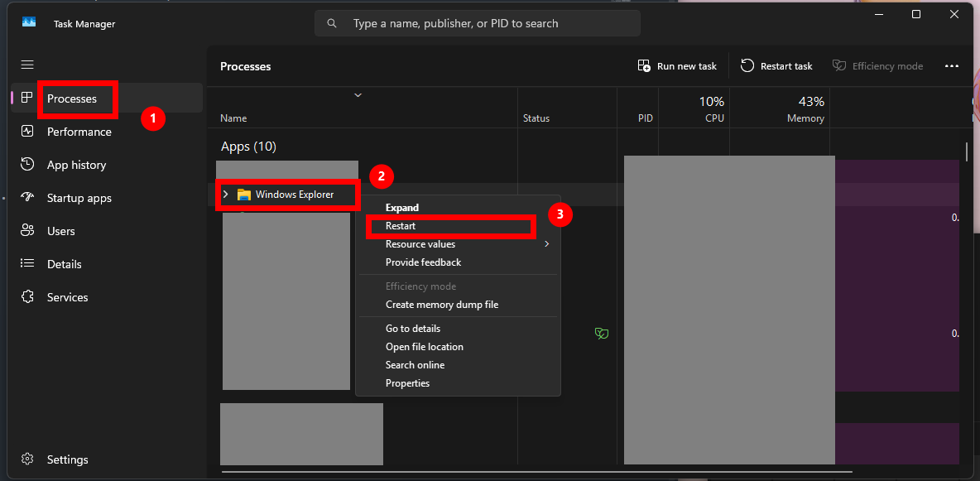Open the Performance page icon
Viewport: 980px width, 481px height.
(27, 132)
